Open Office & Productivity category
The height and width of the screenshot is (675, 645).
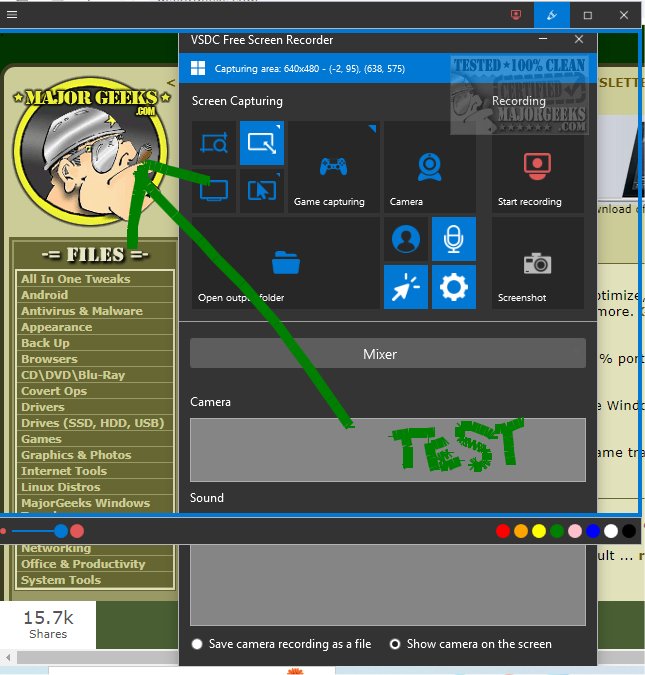(83, 564)
